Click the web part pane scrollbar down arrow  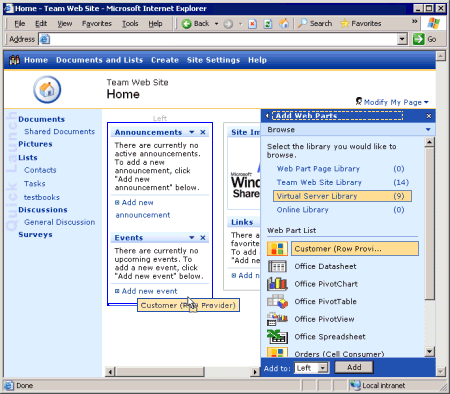pyautogui.click(x=430, y=351)
